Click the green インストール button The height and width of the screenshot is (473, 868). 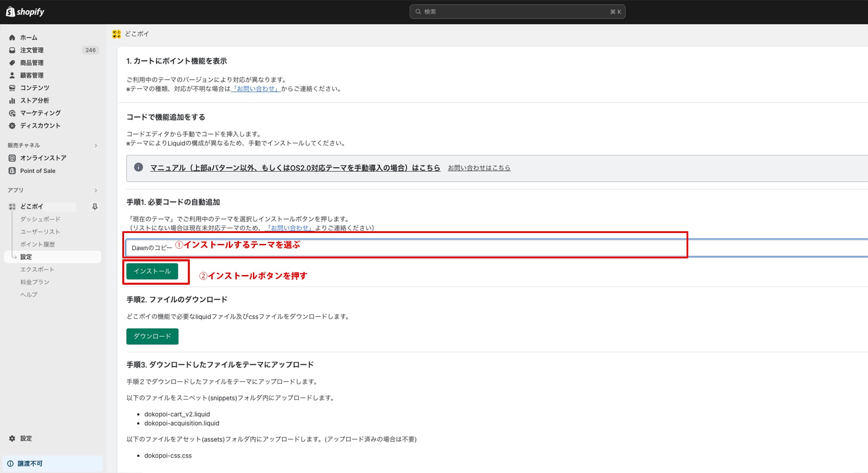[x=152, y=271]
